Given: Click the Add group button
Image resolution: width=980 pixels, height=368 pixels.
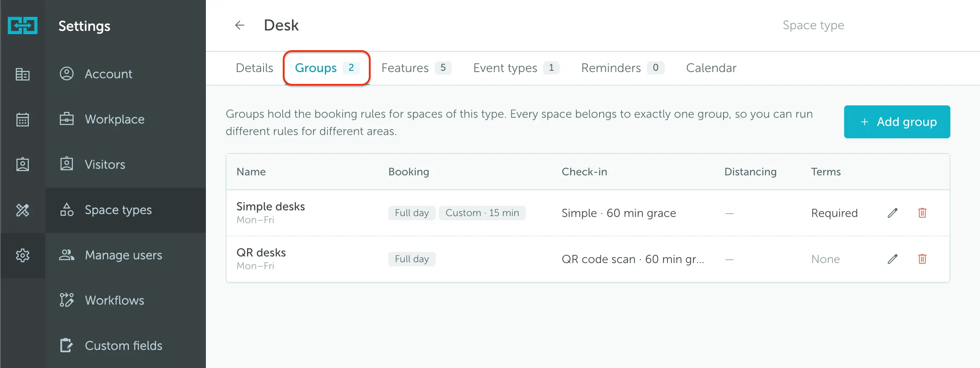Looking at the screenshot, I should coord(897,122).
